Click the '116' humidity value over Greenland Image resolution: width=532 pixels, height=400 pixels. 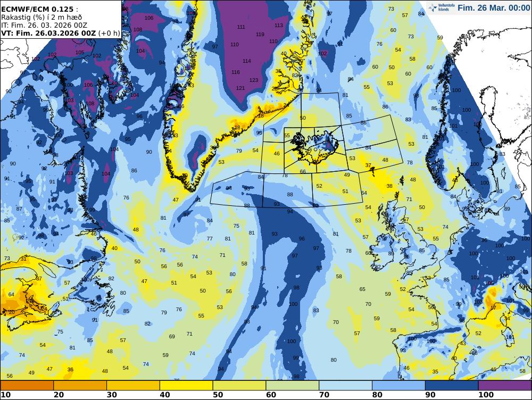pos(236,72)
